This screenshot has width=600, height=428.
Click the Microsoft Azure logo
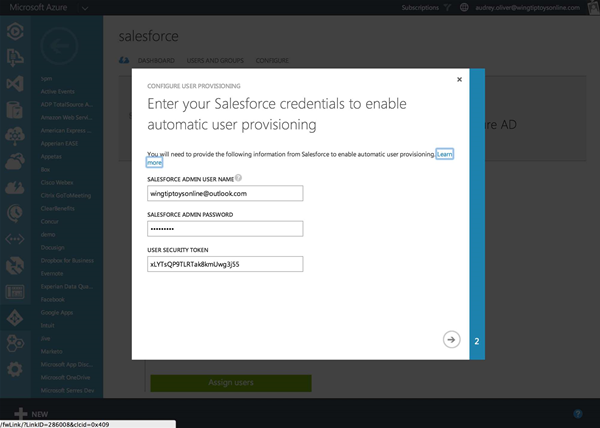tap(38, 7)
